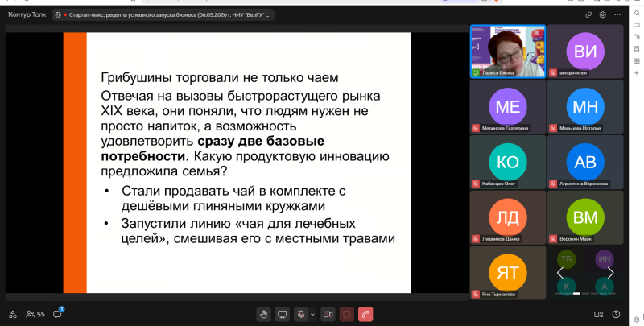Start screen sharing from control bar
The image size is (644, 326).
click(283, 315)
